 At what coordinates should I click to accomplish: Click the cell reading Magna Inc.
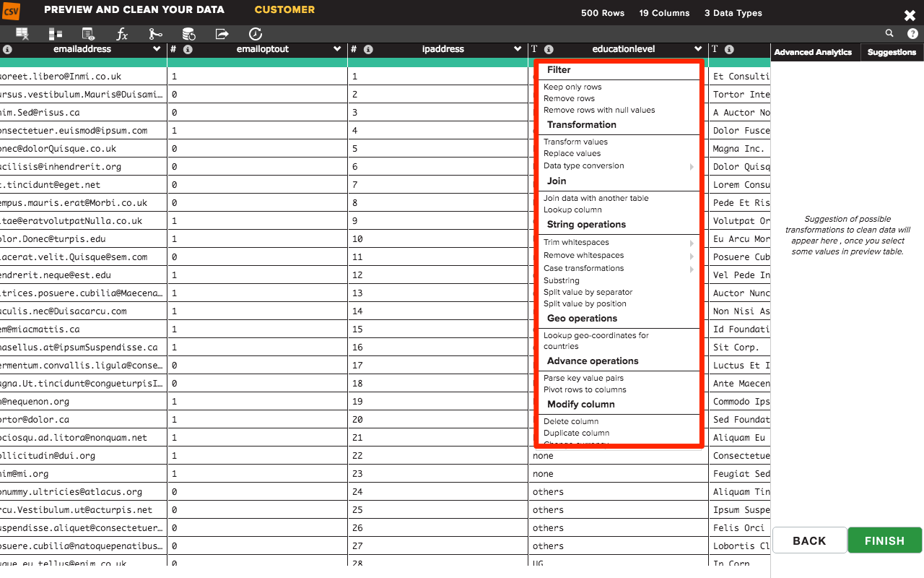point(740,149)
